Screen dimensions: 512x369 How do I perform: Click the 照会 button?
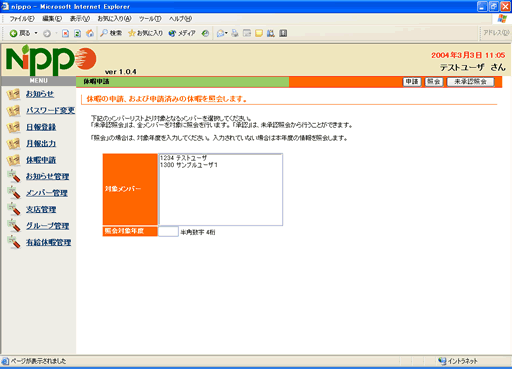[x=434, y=82]
